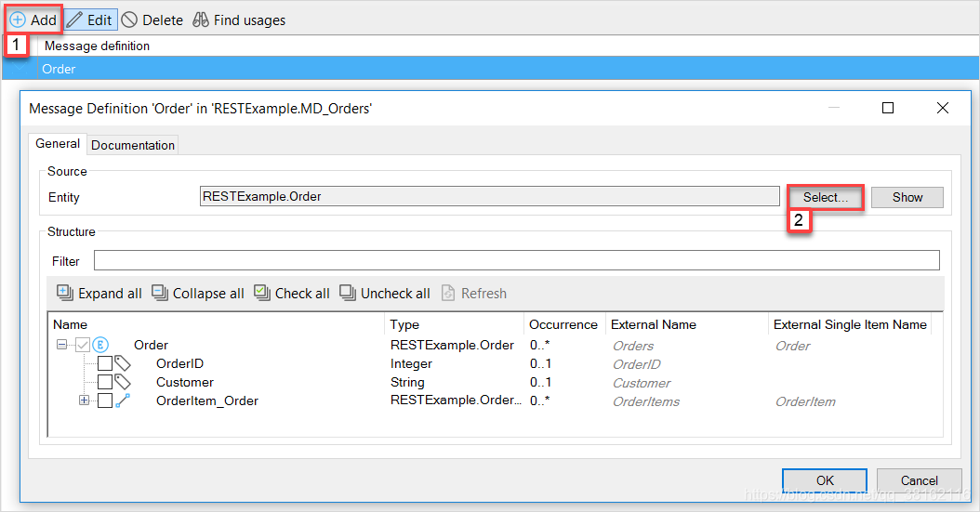Viewport: 980px width, 512px height.
Task: Click the Show entity button
Action: pyautogui.click(x=907, y=197)
